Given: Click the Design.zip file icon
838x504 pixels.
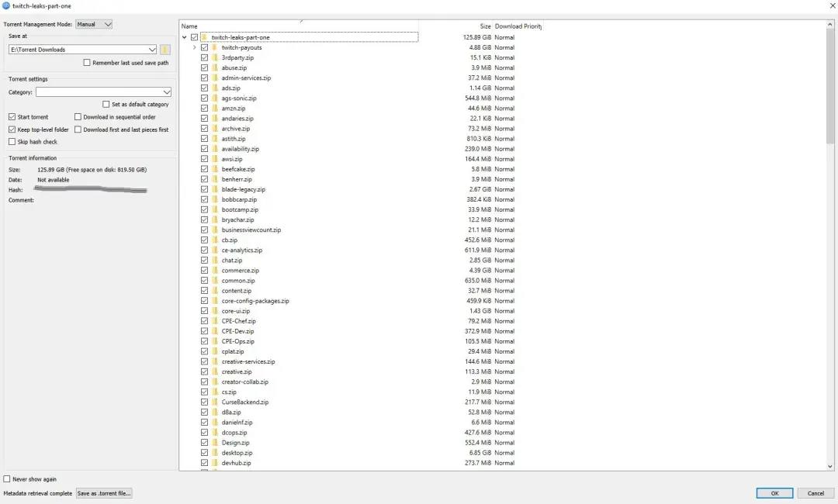Looking at the screenshot, I should [215, 443].
